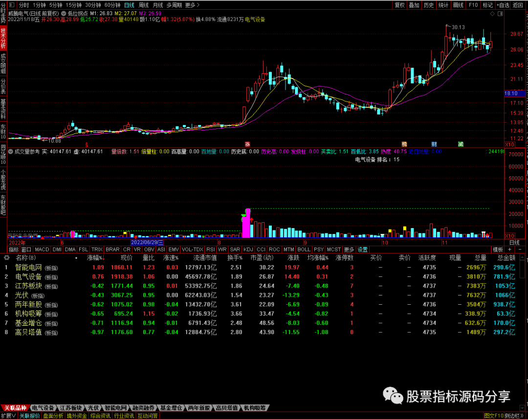Switch to 融资融券 bottom tab
The image size is (528, 420).
pyautogui.click(x=144, y=408)
